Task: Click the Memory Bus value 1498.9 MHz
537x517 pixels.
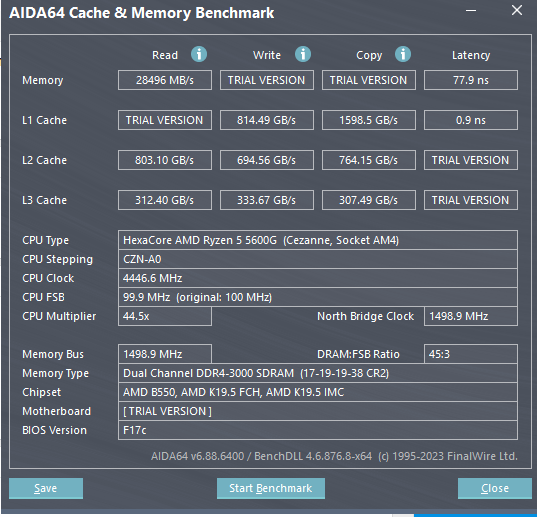Action: click(165, 354)
